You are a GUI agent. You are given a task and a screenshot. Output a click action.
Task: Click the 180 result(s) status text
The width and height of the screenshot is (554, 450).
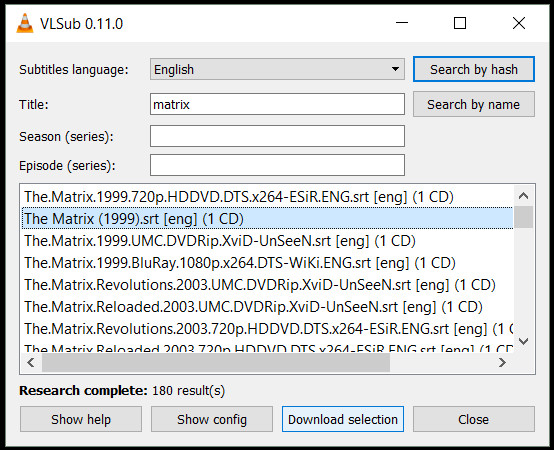point(189,391)
